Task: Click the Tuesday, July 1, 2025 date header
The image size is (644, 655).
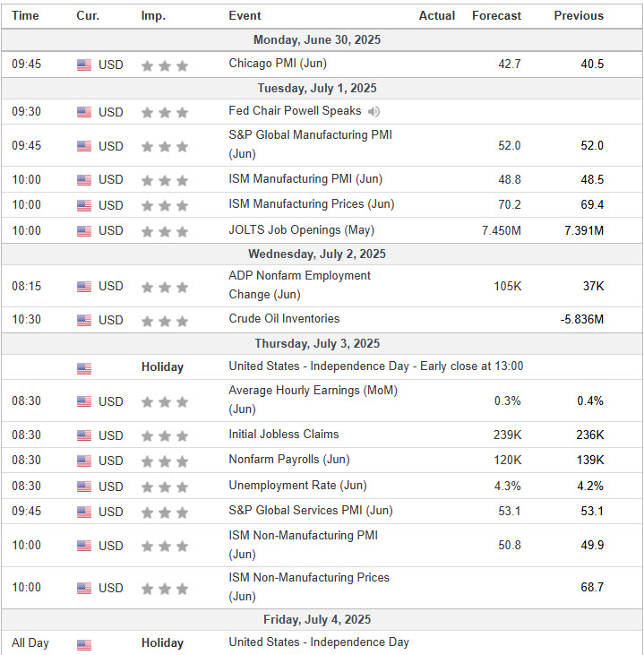Action: 317,88
